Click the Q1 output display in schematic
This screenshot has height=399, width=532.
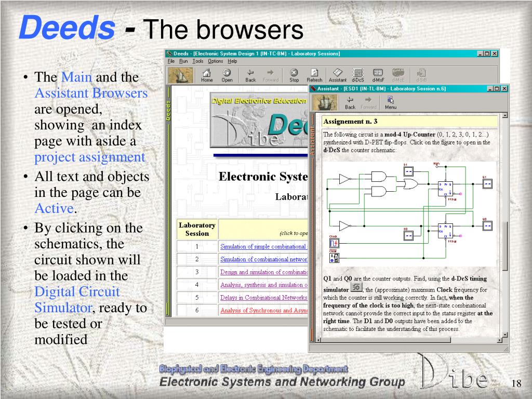click(487, 184)
